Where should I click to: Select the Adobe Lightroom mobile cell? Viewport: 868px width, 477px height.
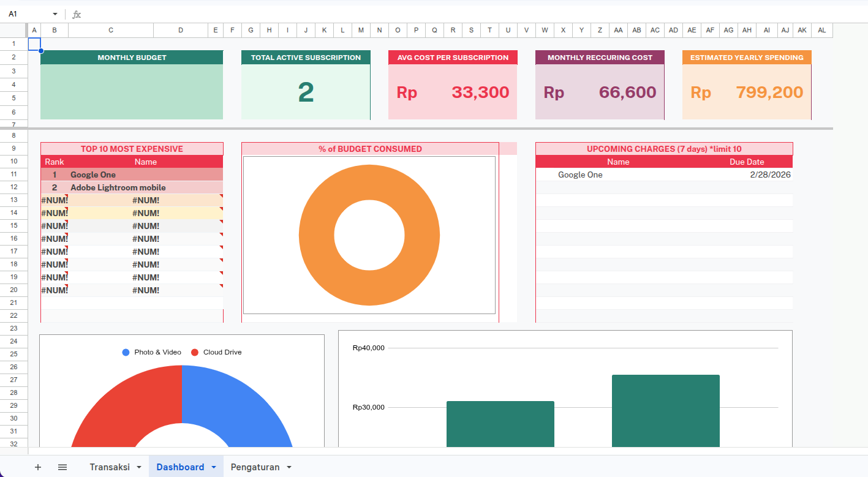pos(118,187)
